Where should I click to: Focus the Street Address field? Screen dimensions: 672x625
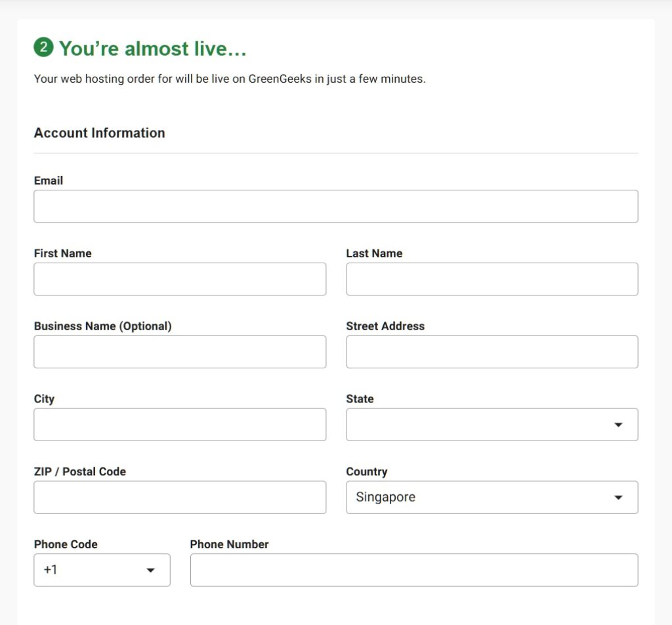[492, 352]
